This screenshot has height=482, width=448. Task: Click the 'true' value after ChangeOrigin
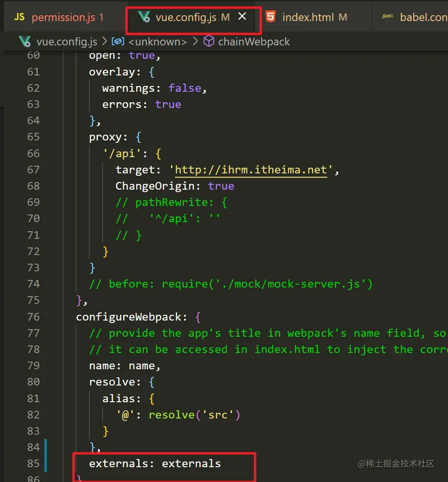click(221, 186)
